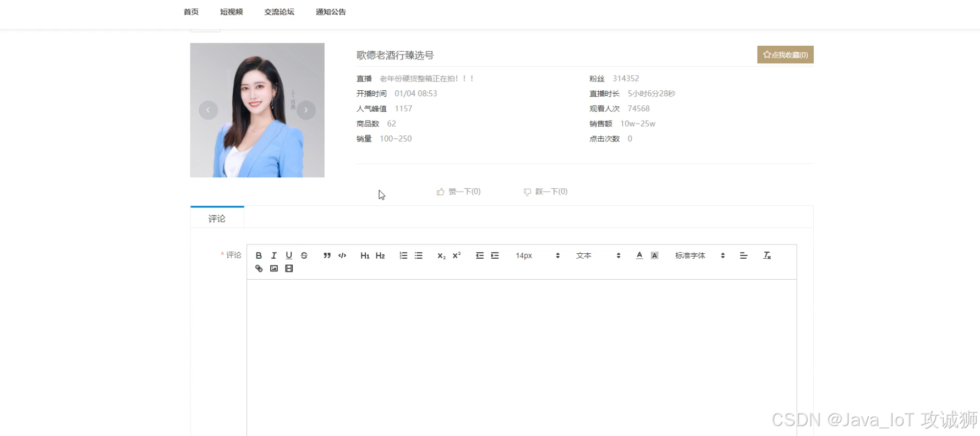Click the product count 62
The height and width of the screenshot is (436, 980).
coord(391,124)
